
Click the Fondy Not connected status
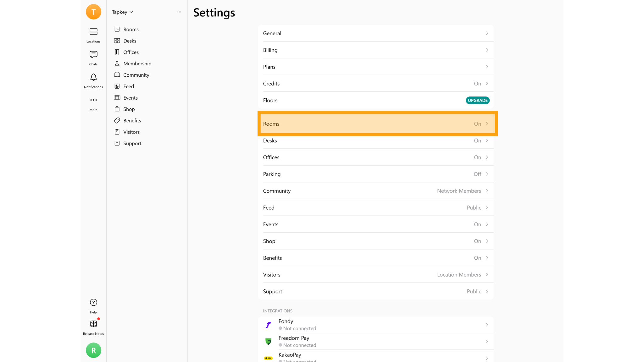[x=297, y=328]
